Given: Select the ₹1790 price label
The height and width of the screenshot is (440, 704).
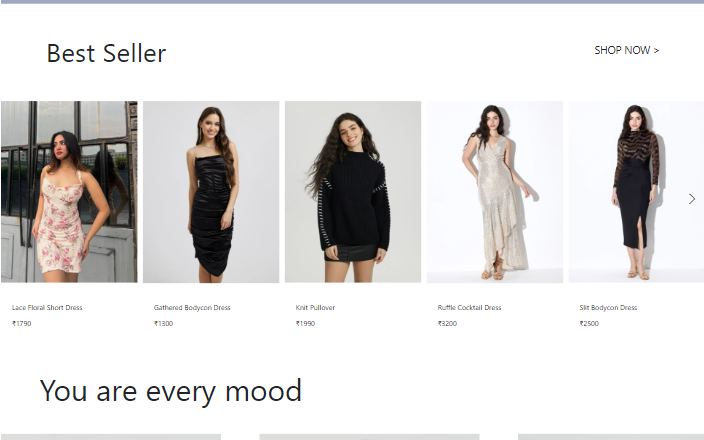Looking at the screenshot, I should 22,323.
